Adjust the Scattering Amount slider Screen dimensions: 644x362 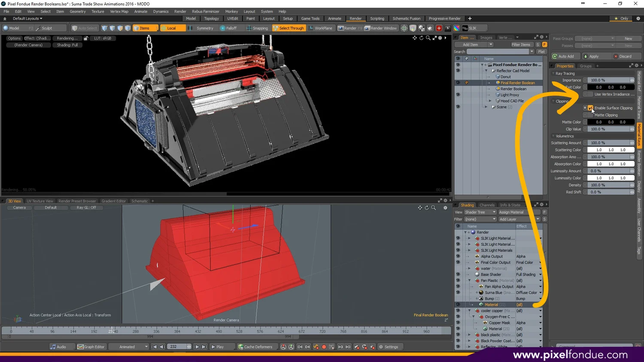coord(610,142)
